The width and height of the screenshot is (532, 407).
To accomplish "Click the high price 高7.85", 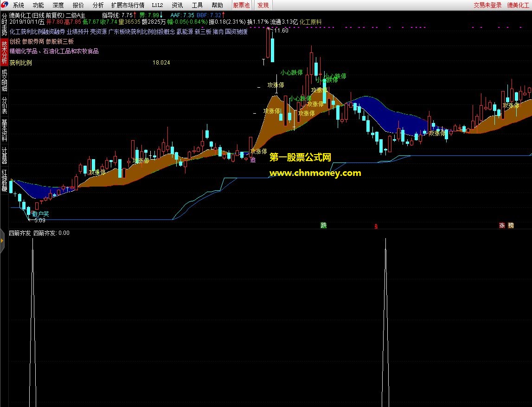I will pos(73,22).
